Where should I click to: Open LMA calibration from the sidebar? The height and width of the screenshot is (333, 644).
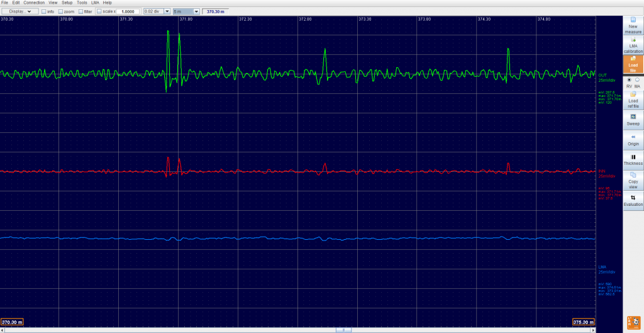[633, 45]
